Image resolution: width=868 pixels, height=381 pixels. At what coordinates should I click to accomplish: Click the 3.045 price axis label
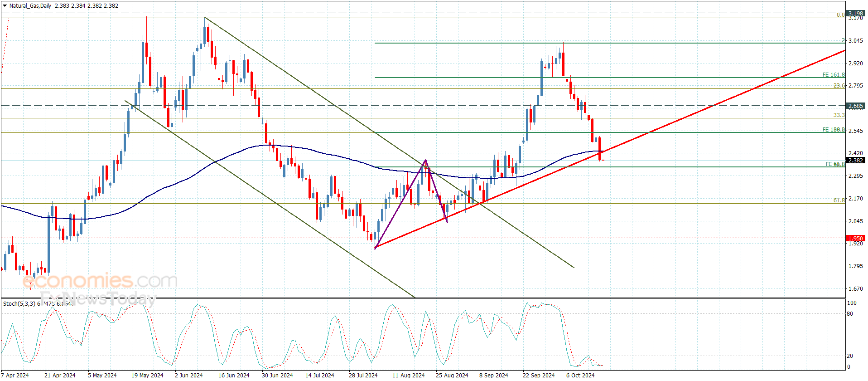[855, 40]
